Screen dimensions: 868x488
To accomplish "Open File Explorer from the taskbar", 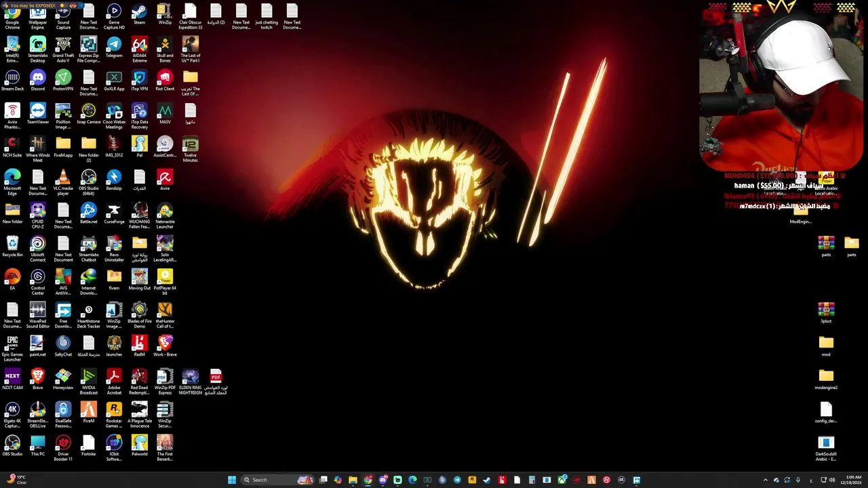I will tap(353, 480).
